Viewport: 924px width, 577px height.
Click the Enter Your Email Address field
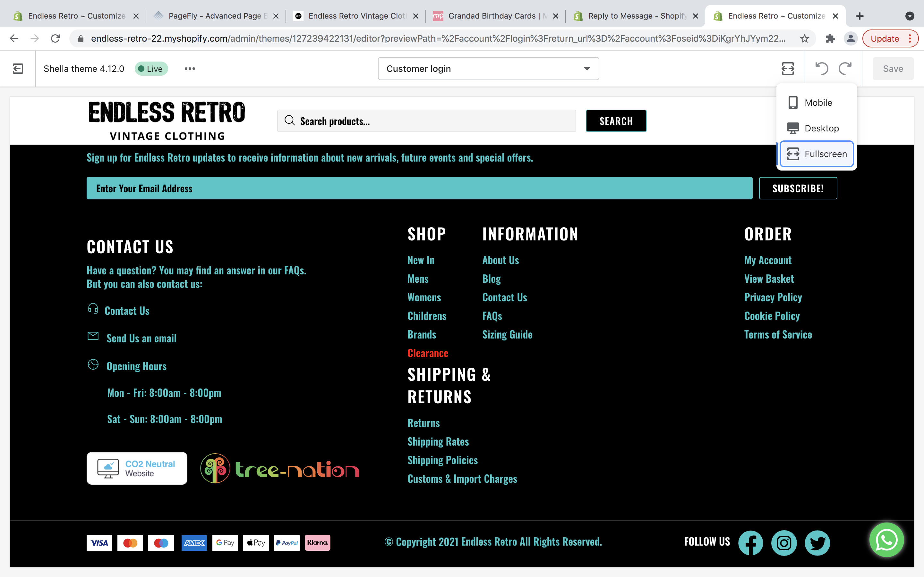click(419, 188)
